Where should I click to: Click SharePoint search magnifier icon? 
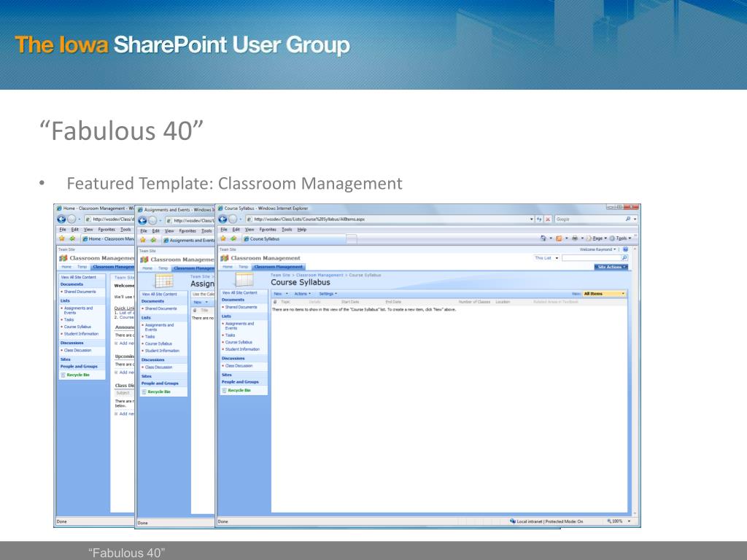coord(624,257)
